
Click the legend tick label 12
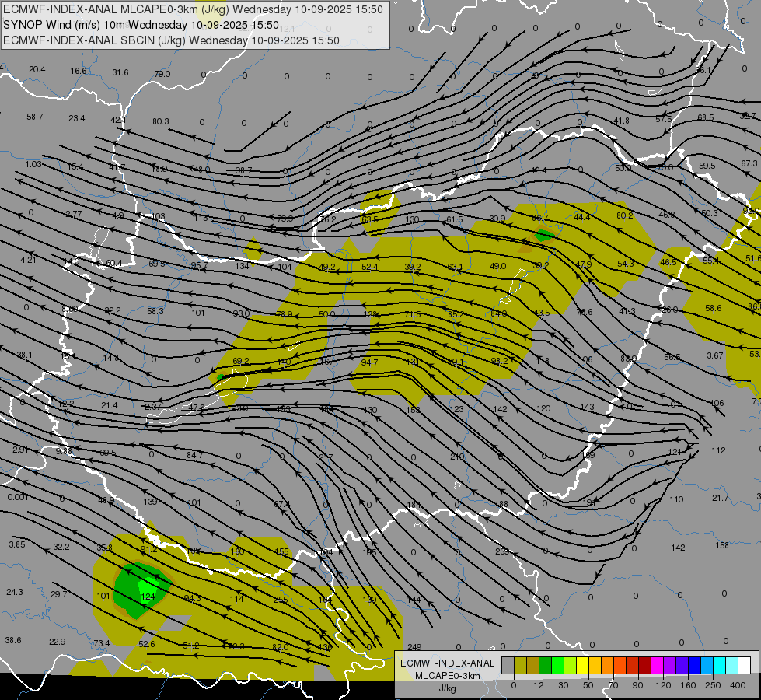[x=538, y=685]
